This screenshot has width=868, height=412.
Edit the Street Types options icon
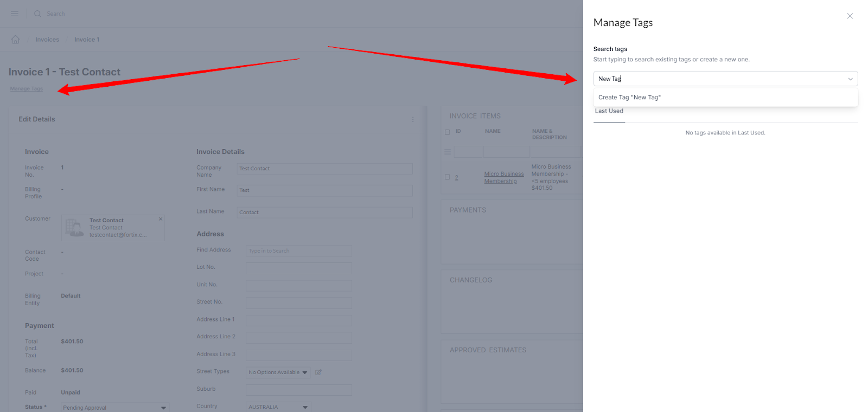[x=318, y=372]
